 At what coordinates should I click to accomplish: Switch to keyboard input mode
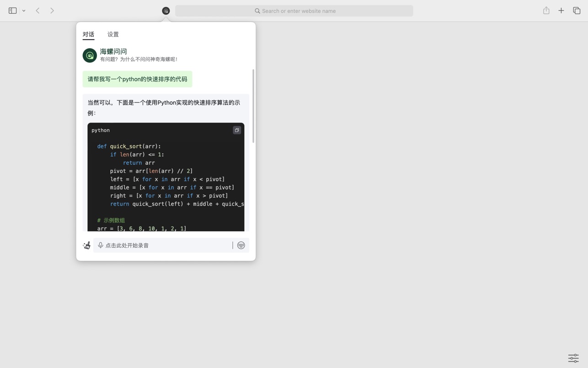pos(241,245)
